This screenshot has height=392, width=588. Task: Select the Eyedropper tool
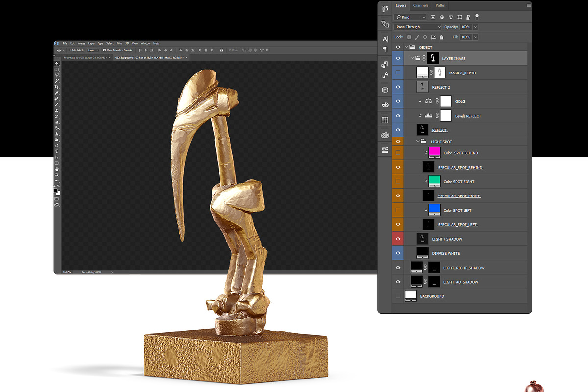pyautogui.click(x=57, y=93)
